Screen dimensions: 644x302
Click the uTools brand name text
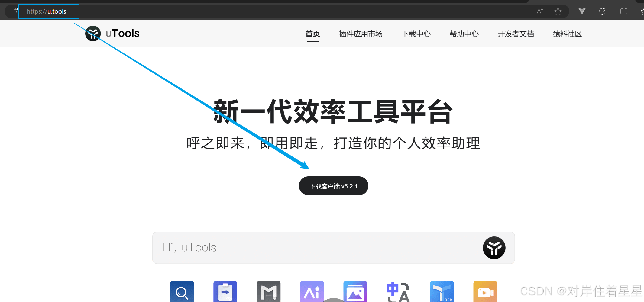(x=122, y=33)
